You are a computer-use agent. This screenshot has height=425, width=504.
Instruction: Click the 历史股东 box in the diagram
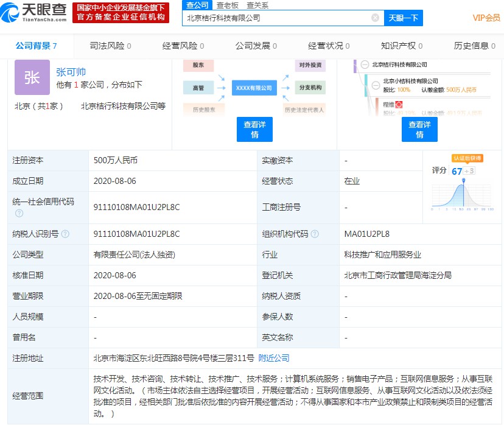[x=204, y=110]
